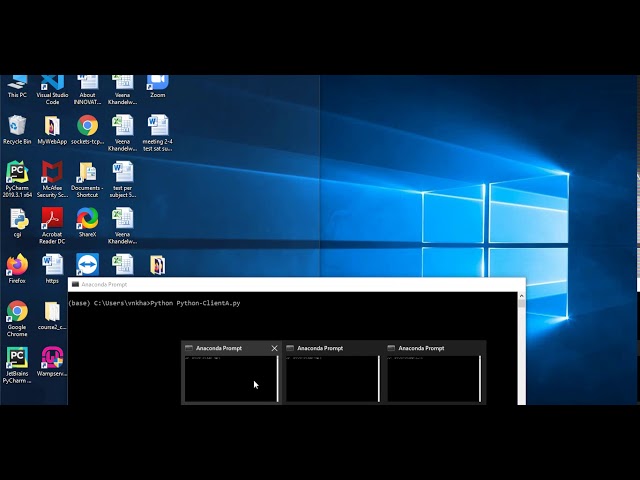
Task: Open the Zoom desktop icon
Action: [157, 84]
